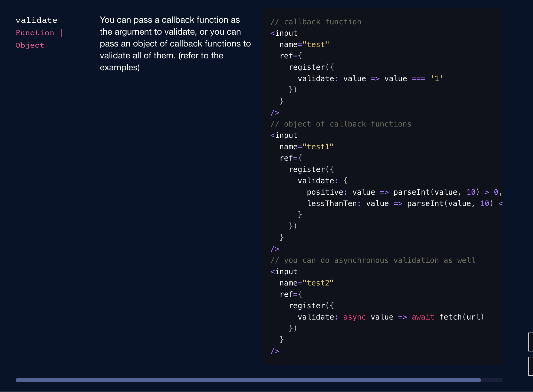Click the 'positive:' validation rule line

[x=404, y=192]
